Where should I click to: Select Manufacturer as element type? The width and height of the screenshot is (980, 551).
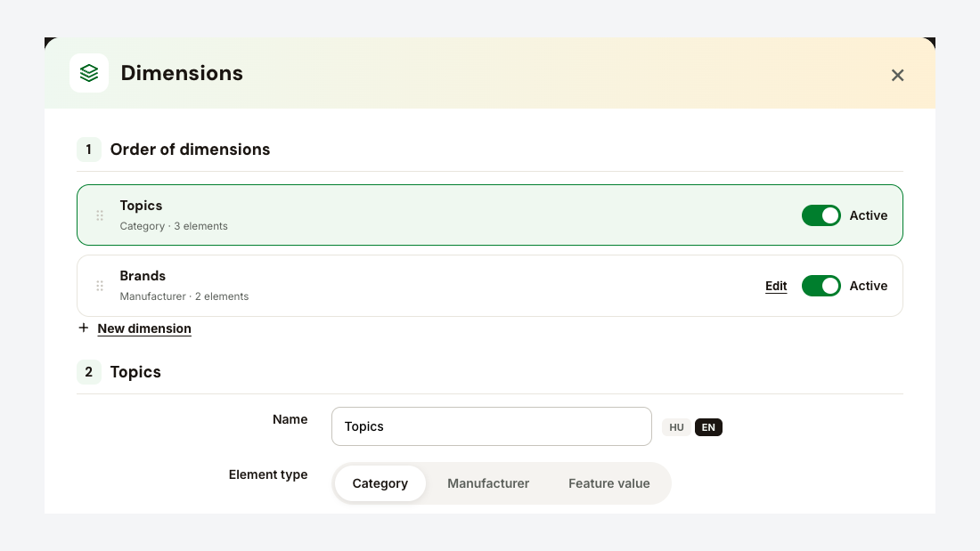[488, 483]
